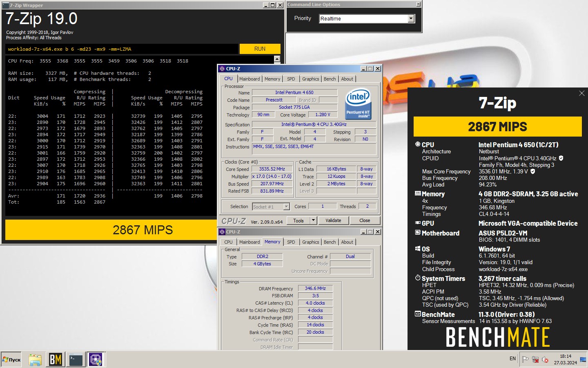Switch to CPU tab in lower CPU-Z window
This screenshot has height=368, width=588.
[228, 242]
